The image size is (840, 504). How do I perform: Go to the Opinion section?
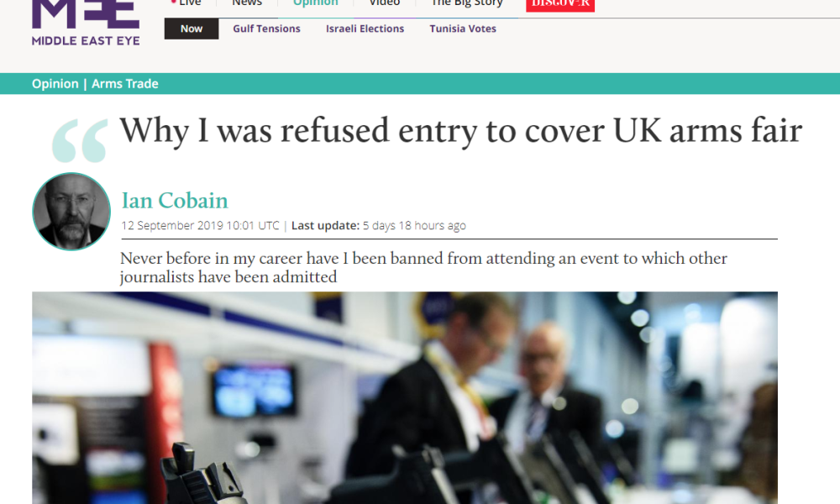tap(316, 3)
